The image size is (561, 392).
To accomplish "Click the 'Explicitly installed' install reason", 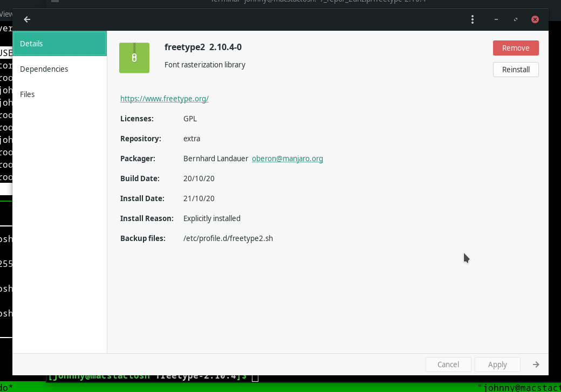I will 212,218.
